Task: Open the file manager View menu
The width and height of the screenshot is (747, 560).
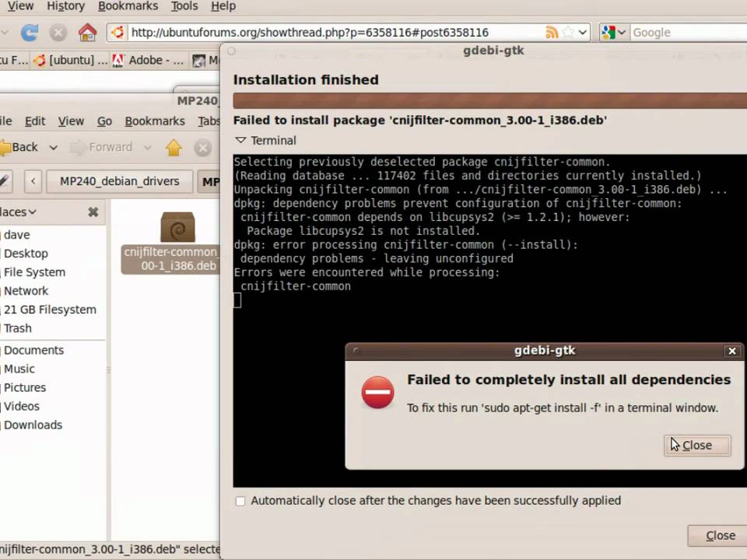Action: pyautogui.click(x=71, y=121)
